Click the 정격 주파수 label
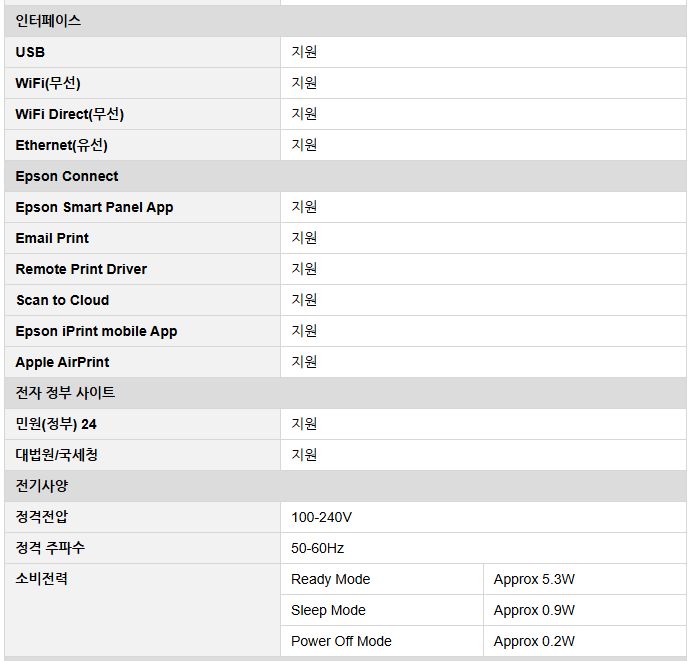 click(x=50, y=548)
